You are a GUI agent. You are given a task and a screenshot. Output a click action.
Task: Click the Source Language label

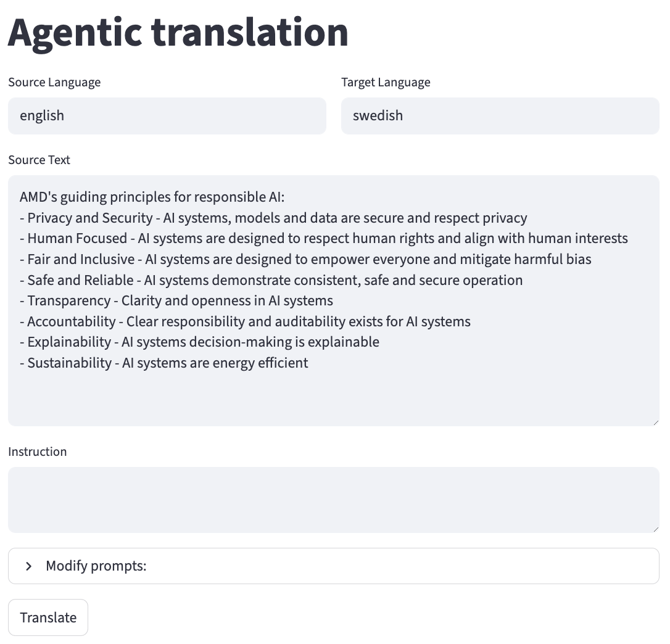pyautogui.click(x=54, y=83)
